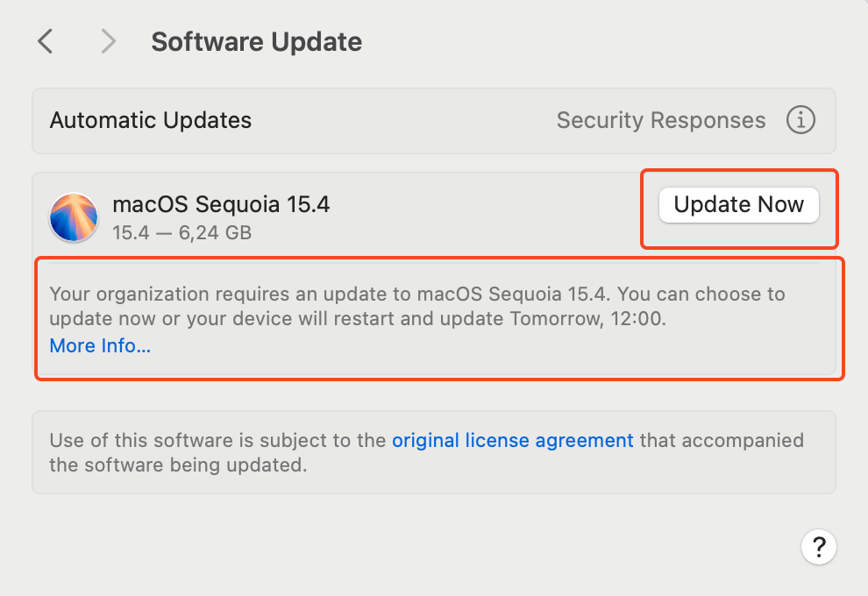Viewport: 868px width, 596px height.
Task: Select the macOS Sequoia 15.4 heading
Action: point(221,204)
